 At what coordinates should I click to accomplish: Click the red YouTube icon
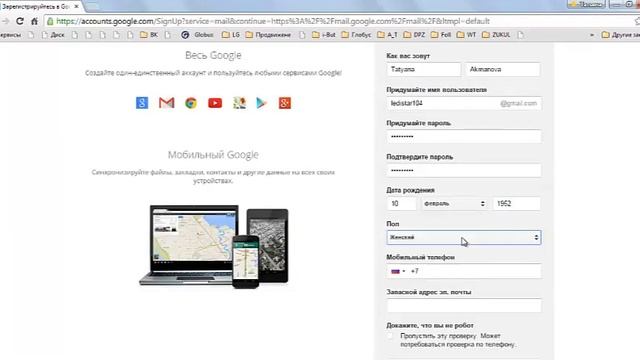215,103
